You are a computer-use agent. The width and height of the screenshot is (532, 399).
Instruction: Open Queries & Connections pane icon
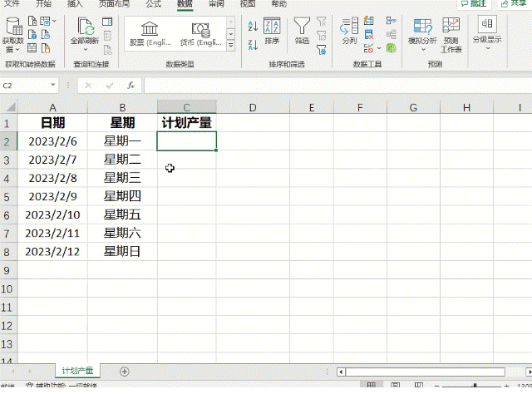(107, 22)
